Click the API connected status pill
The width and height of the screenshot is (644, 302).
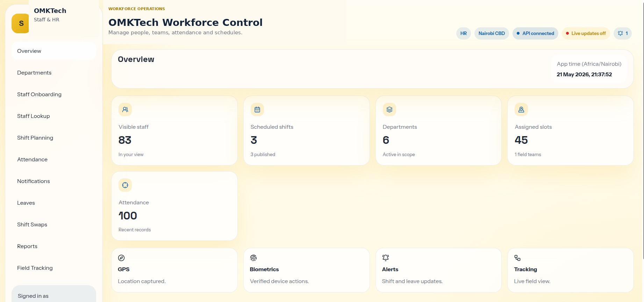[x=535, y=33]
